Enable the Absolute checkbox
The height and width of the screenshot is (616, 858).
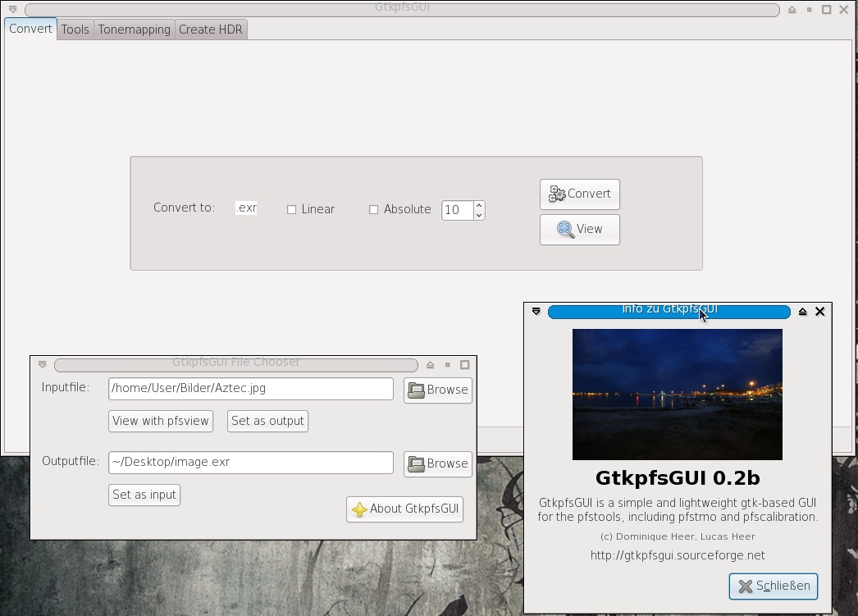click(x=374, y=209)
